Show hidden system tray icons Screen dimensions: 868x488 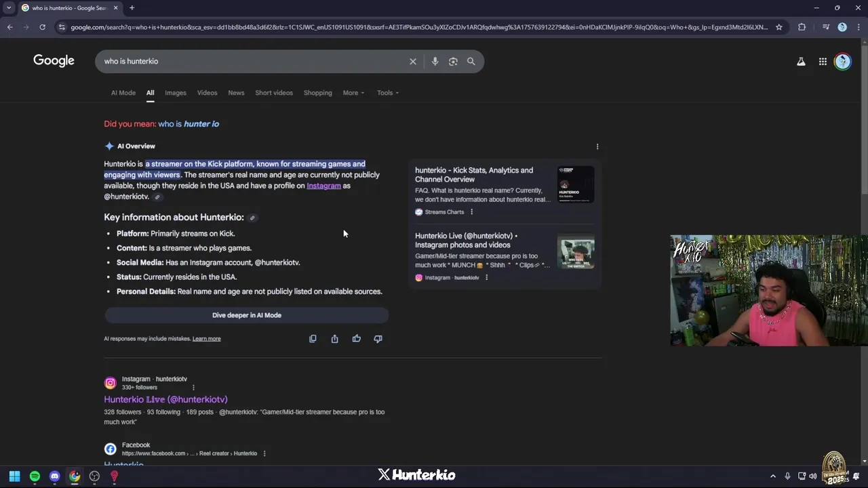tap(772, 476)
